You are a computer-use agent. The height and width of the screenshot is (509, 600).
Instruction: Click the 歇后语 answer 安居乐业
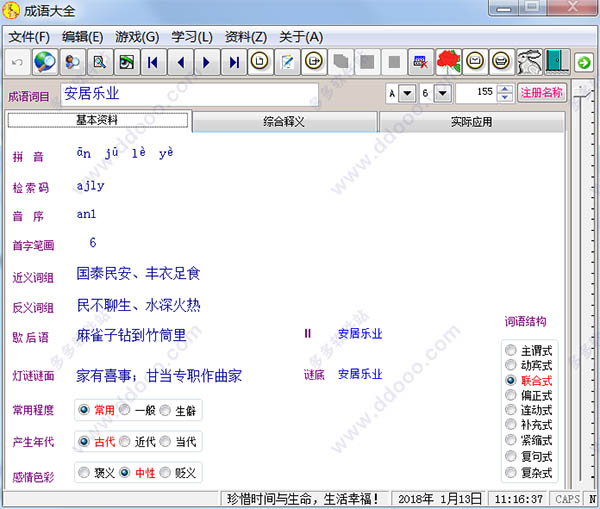(360, 334)
